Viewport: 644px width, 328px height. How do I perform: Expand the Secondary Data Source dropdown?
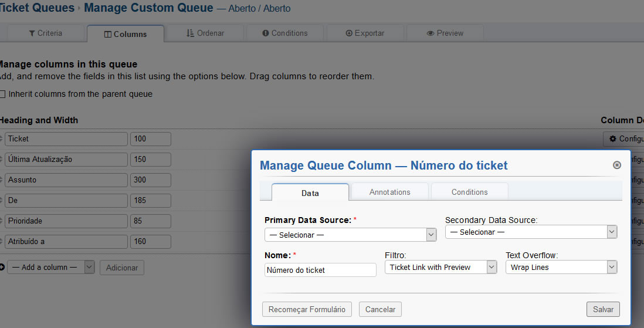tap(531, 232)
